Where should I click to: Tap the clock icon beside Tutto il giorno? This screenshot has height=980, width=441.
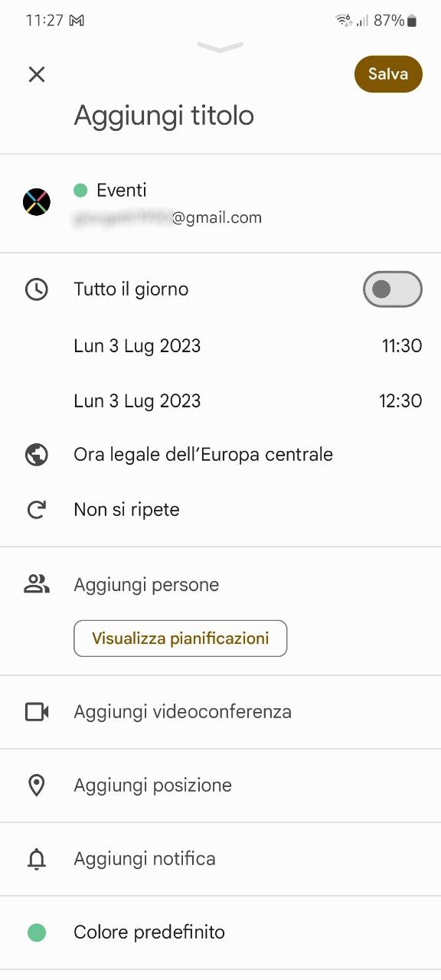[x=37, y=289]
